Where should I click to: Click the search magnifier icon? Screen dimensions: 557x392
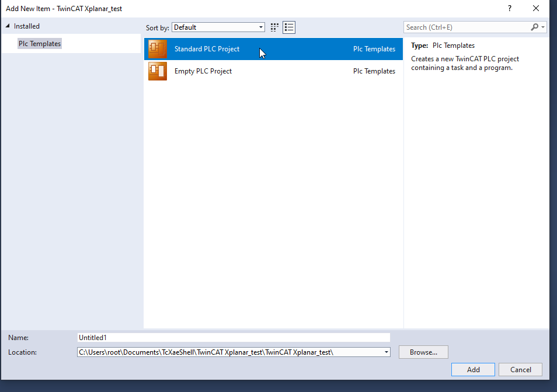pos(534,27)
